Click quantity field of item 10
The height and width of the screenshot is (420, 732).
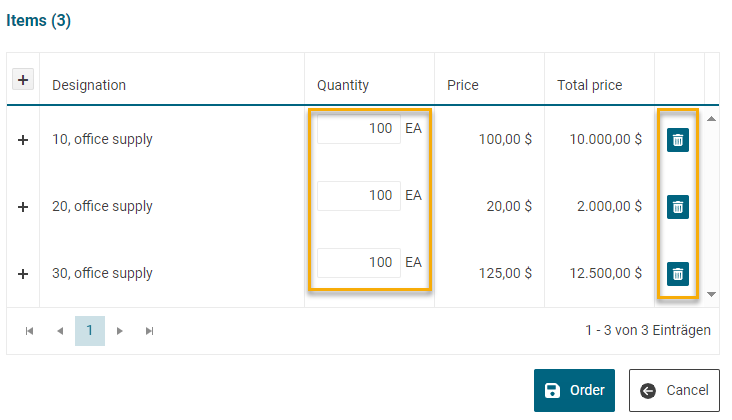click(359, 129)
